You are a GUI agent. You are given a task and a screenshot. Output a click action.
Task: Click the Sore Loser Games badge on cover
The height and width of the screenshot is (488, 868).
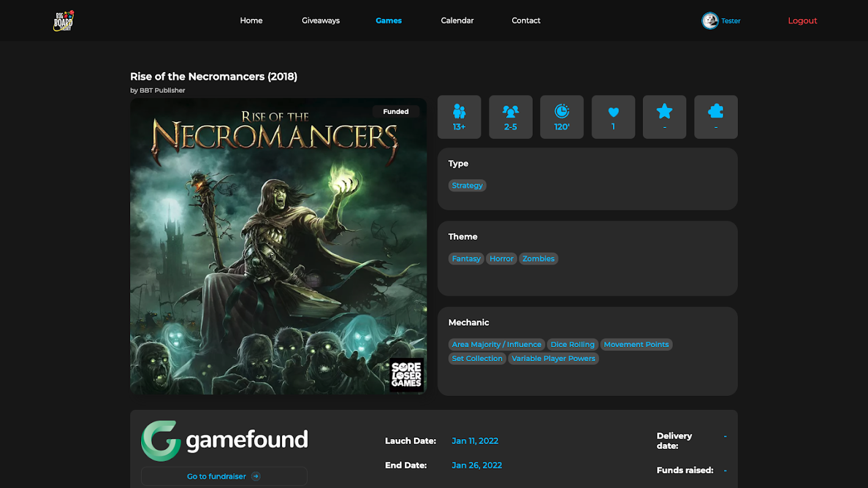pos(407,375)
